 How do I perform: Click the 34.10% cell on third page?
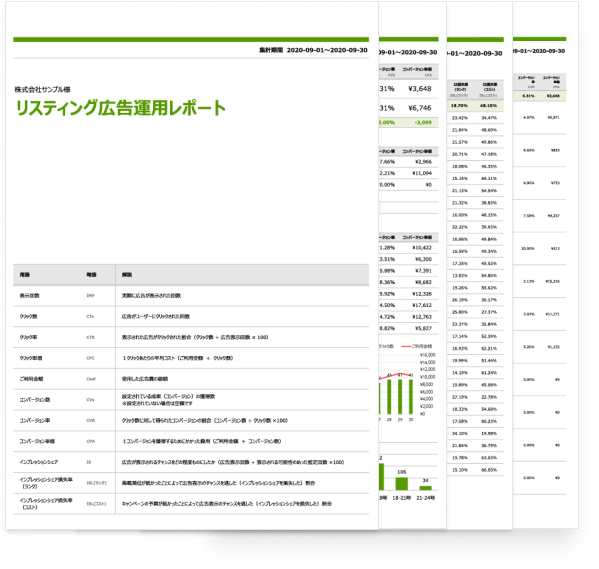click(x=460, y=433)
